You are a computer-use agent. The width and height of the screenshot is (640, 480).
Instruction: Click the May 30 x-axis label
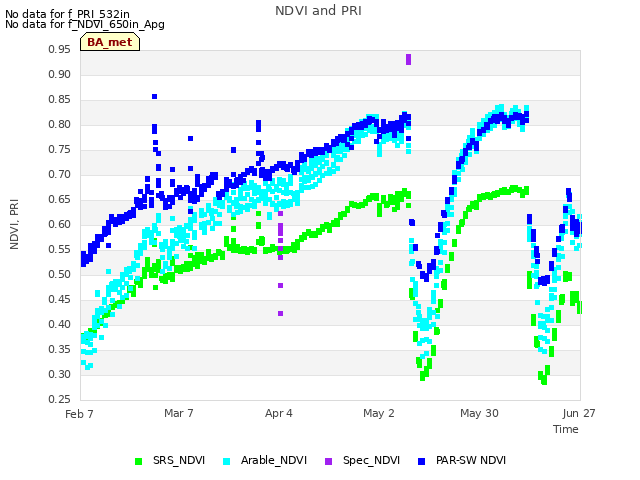(479, 413)
